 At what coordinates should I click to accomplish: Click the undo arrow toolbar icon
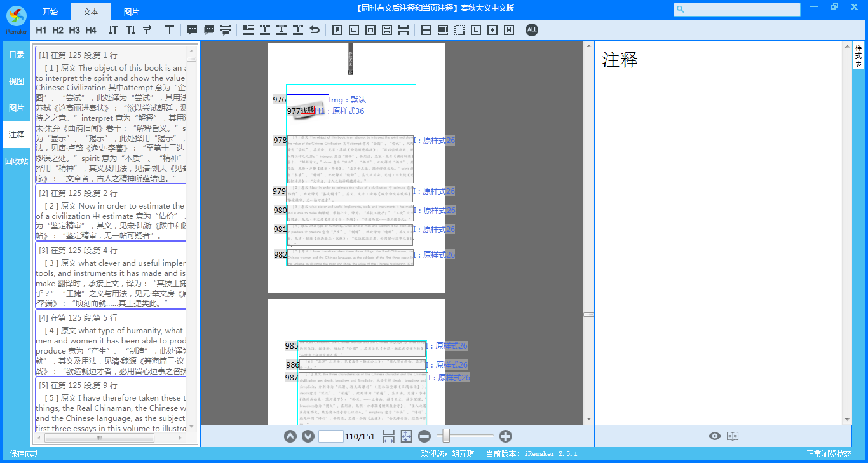click(315, 30)
